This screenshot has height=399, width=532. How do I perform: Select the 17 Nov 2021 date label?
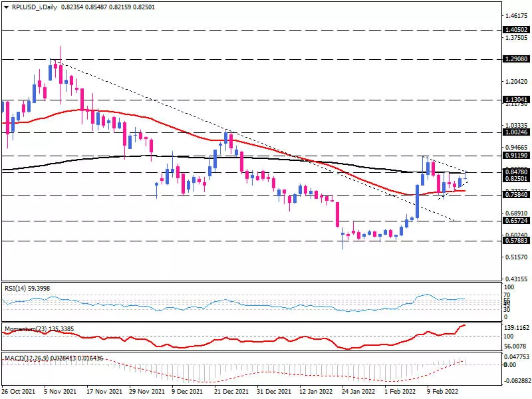coord(105,392)
